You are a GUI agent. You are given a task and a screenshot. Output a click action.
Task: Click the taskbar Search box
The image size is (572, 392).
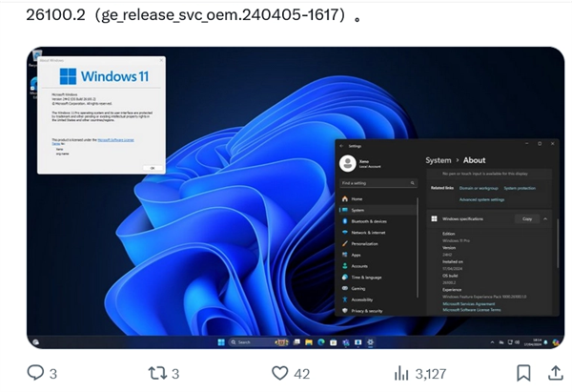coord(258,342)
